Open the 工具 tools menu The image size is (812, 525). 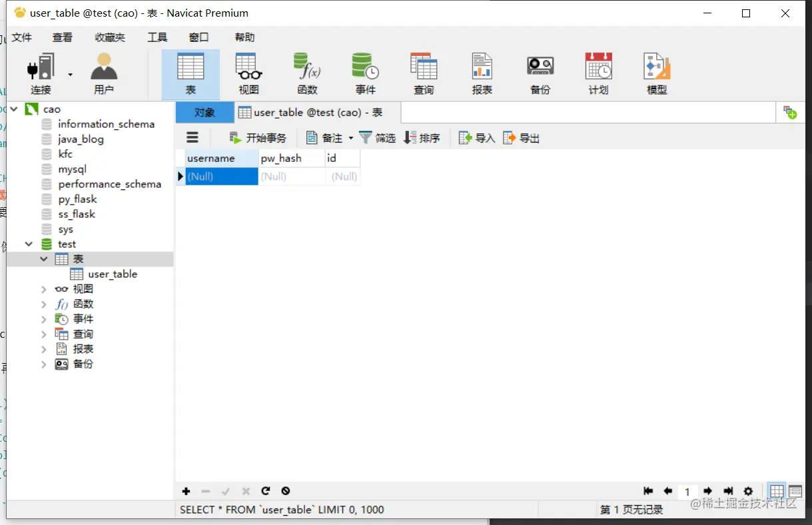click(x=157, y=37)
